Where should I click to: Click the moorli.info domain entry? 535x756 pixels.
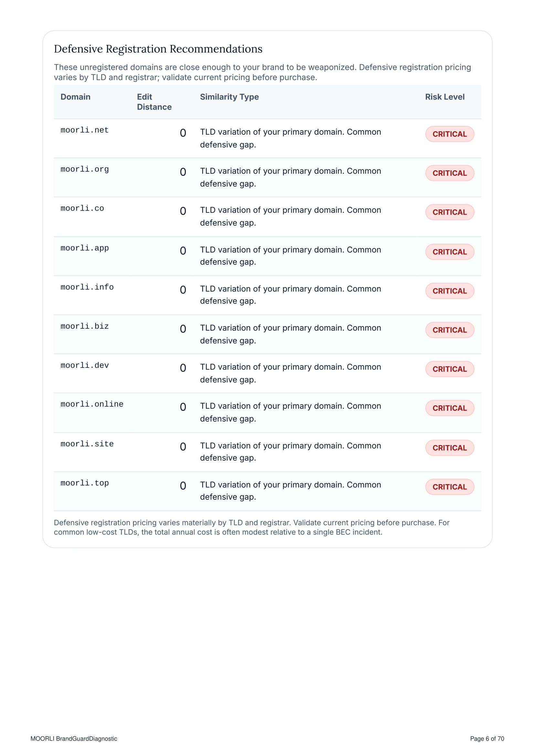[x=87, y=287]
